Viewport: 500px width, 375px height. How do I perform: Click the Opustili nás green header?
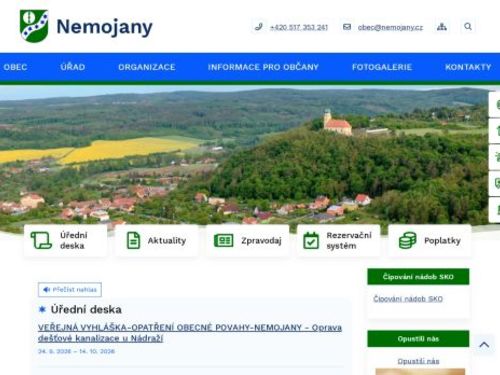click(x=418, y=339)
